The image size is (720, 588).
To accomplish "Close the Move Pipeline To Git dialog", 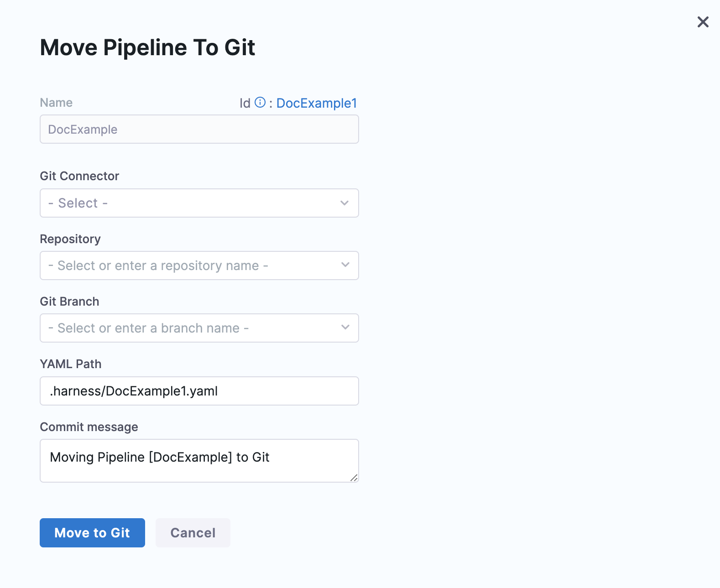I will pyautogui.click(x=703, y=22).
